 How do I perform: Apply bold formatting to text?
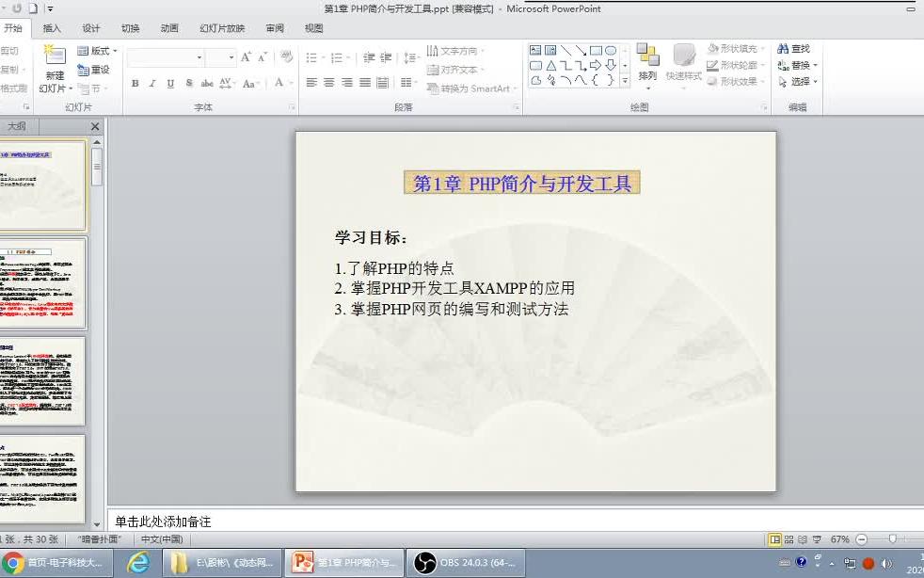click(135, 84)
